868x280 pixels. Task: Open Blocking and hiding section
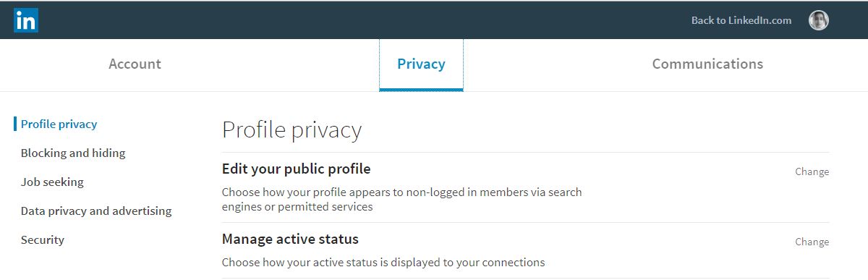click(73, 153)
